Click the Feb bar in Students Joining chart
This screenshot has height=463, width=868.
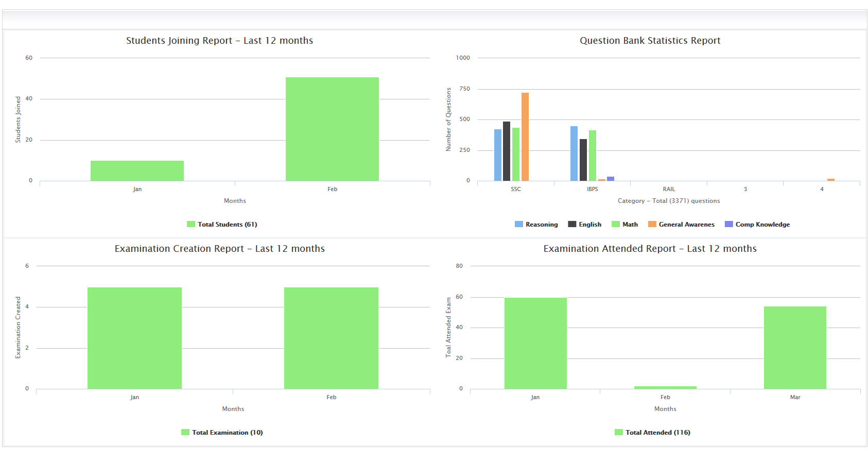tap(332, 129)
